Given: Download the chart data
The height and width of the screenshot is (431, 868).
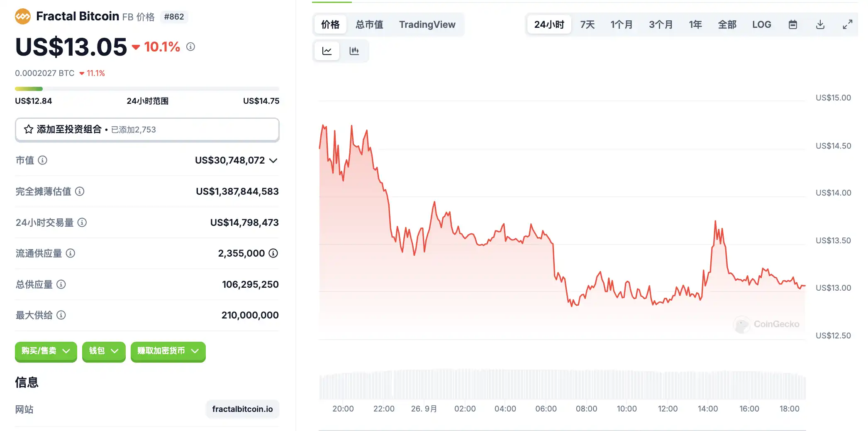Looking at the screenshot, I should pos(820,25).
